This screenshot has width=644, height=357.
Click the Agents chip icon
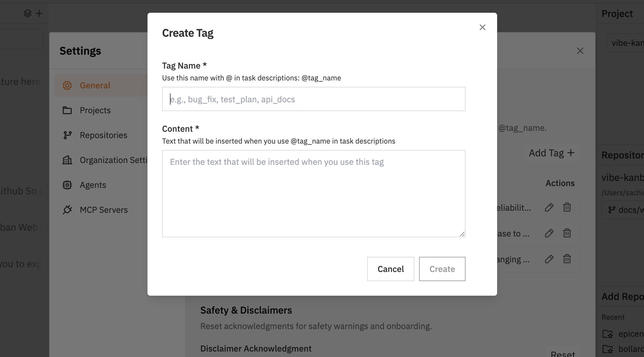click(67, 185)
